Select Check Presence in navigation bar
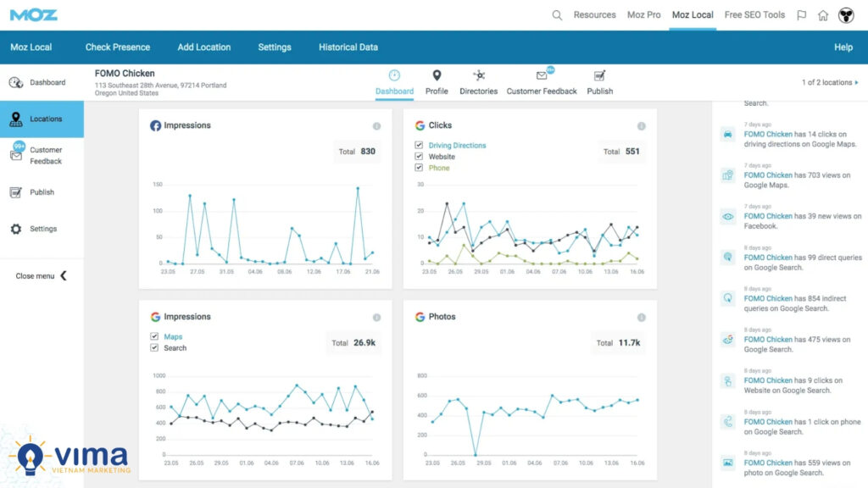 [118, 47]
